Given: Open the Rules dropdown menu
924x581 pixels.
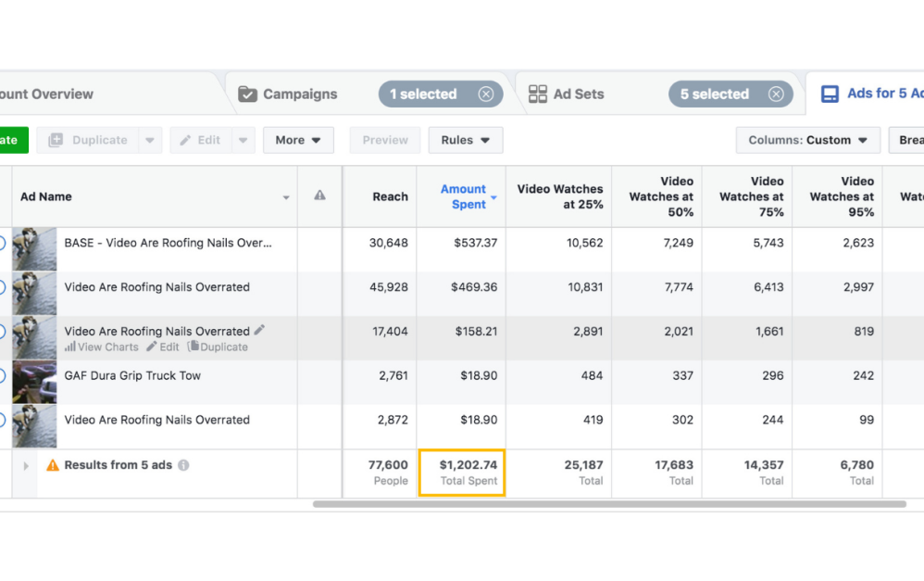Looking at the screenshot, I should [465, 140].
